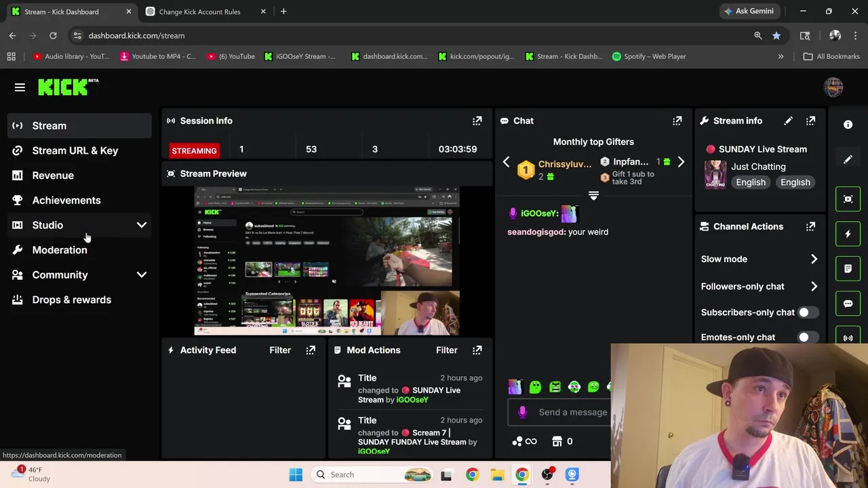Click the Send a message chat field

(573, 412)
